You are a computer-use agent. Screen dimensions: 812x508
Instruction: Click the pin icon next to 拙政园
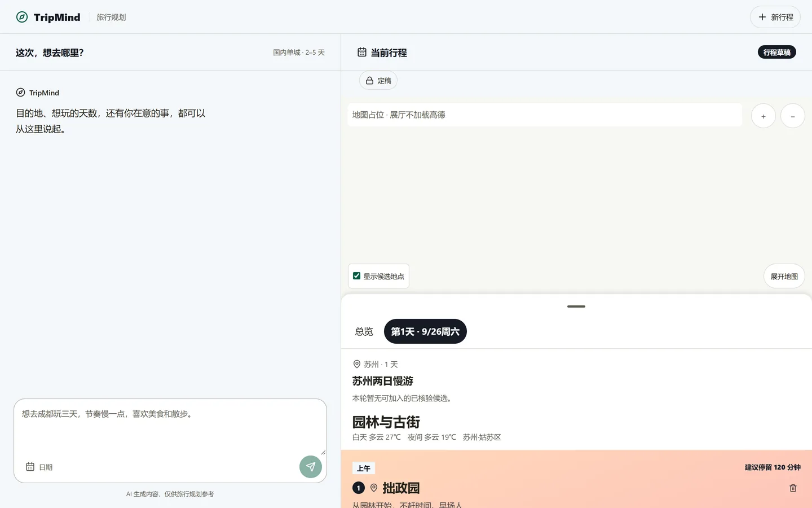(374, 488)
